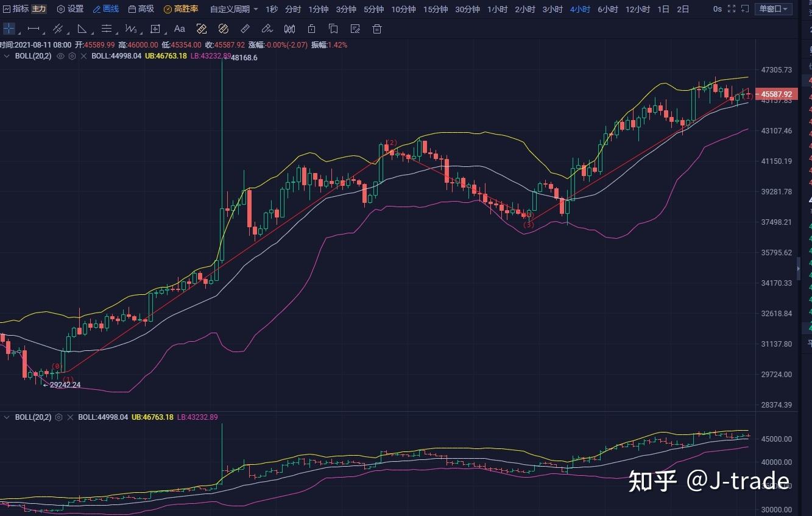The image size is (812, 516).
Task: Click the add window icon beside fullscreen
Action: click(745, 9)
